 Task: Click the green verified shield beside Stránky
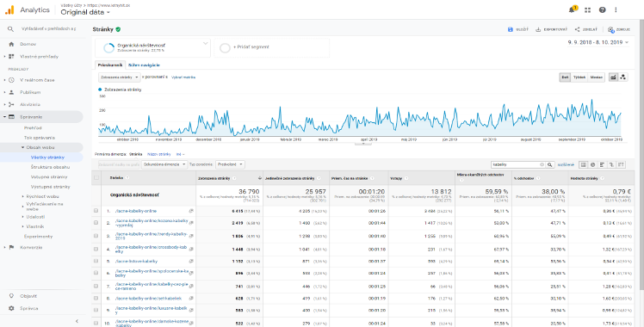(118, 29)
